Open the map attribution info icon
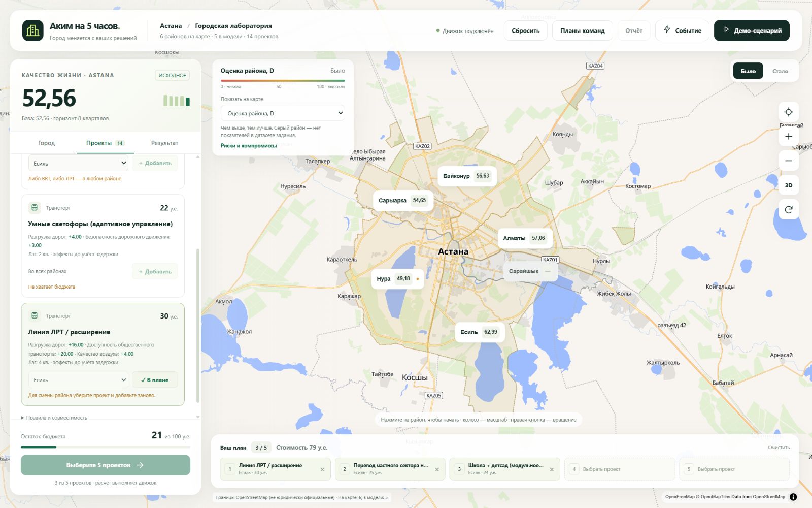The width and height of the screenshot is (812, 508). pos(793,497)
